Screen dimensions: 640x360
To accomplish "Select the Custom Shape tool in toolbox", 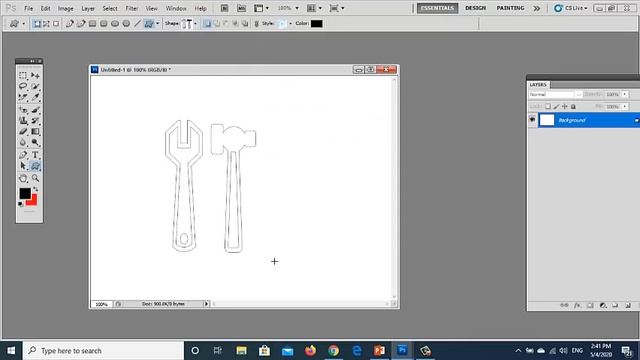I will [36, 166].
